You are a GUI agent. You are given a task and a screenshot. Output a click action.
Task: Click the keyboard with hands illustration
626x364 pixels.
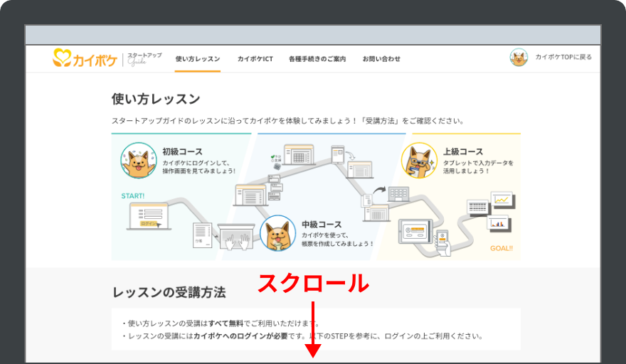(236, 237)
